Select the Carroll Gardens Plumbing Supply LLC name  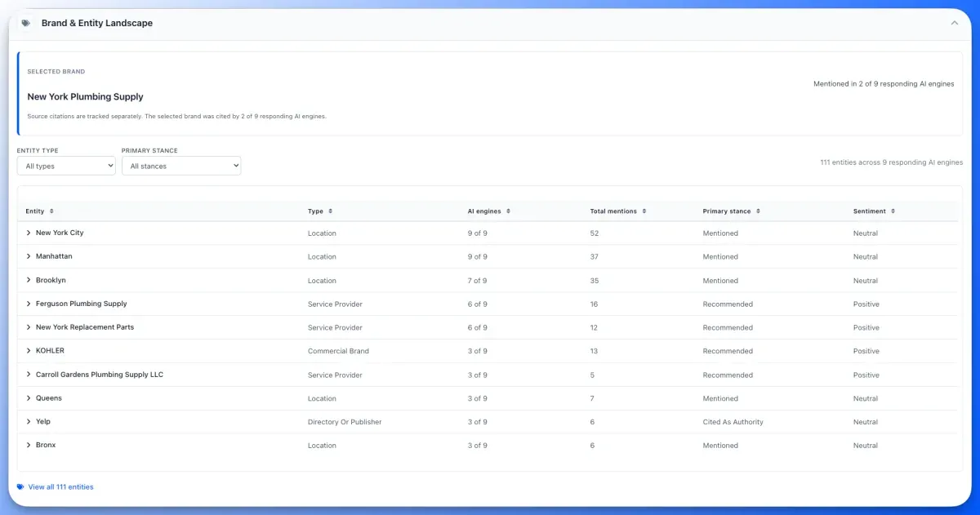click(100, 375)
